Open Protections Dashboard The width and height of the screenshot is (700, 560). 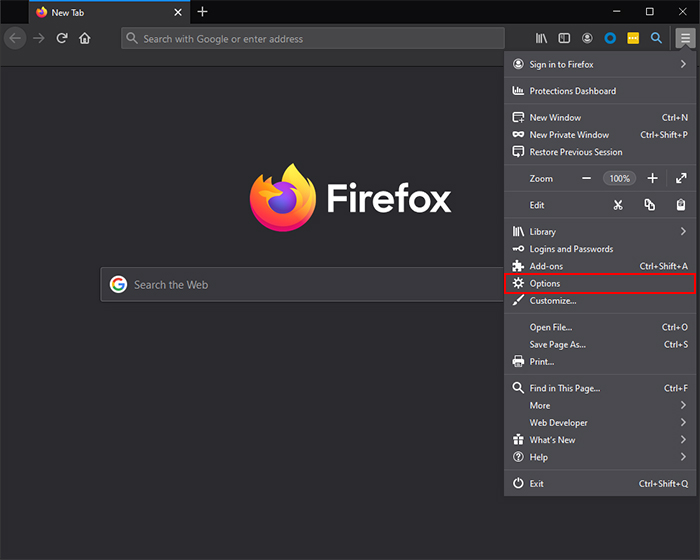(600, 91)
